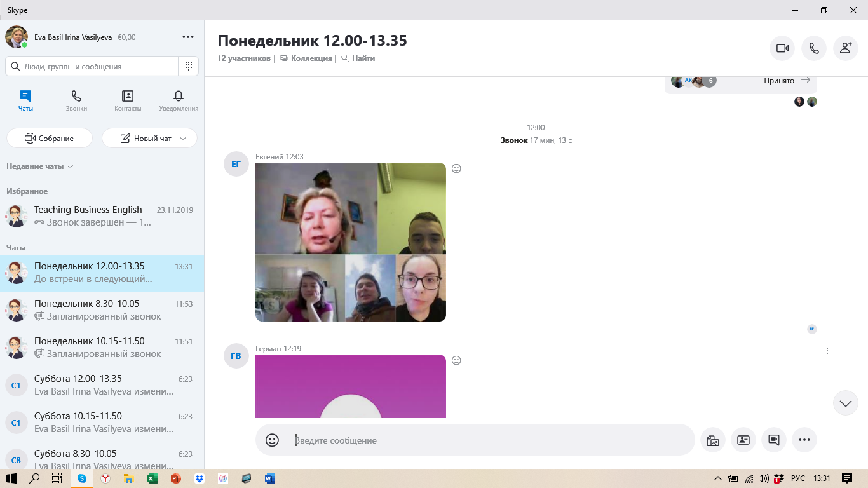Start a video call in the group
The width and height of the screenshot is (868, 488).
(782, 48)
